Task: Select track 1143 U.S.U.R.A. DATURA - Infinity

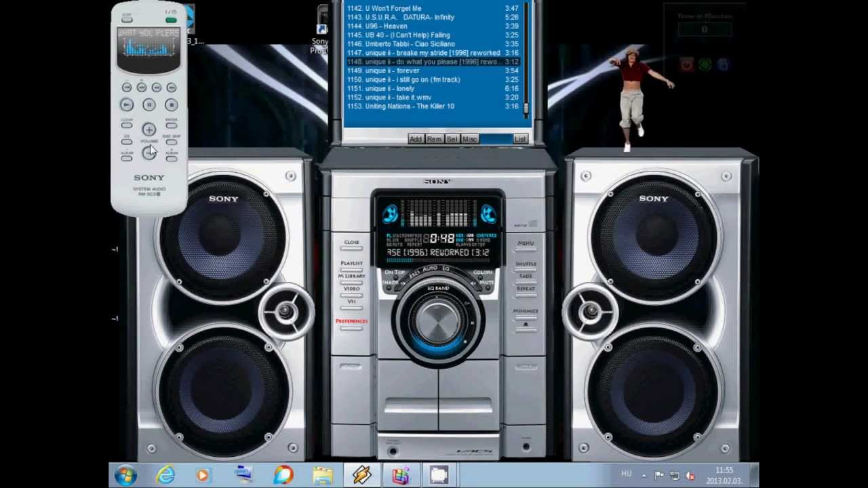Action: click(x=433, y=17)
